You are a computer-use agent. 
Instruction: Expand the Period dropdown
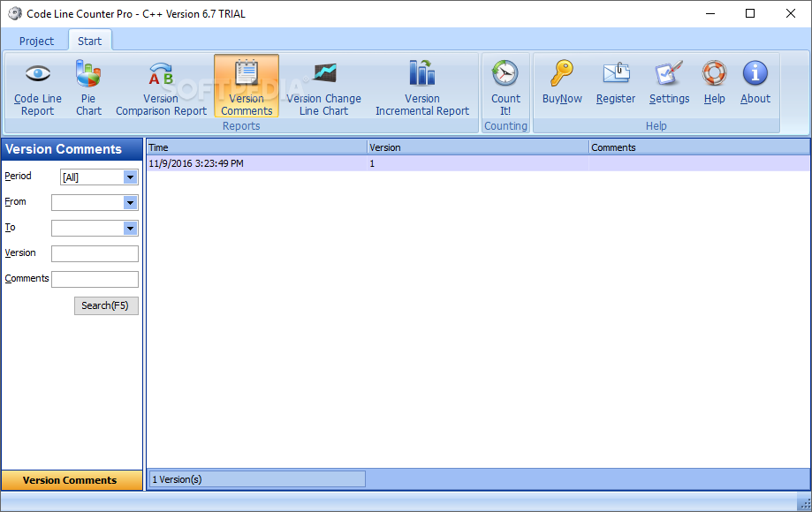click(131, 177)
